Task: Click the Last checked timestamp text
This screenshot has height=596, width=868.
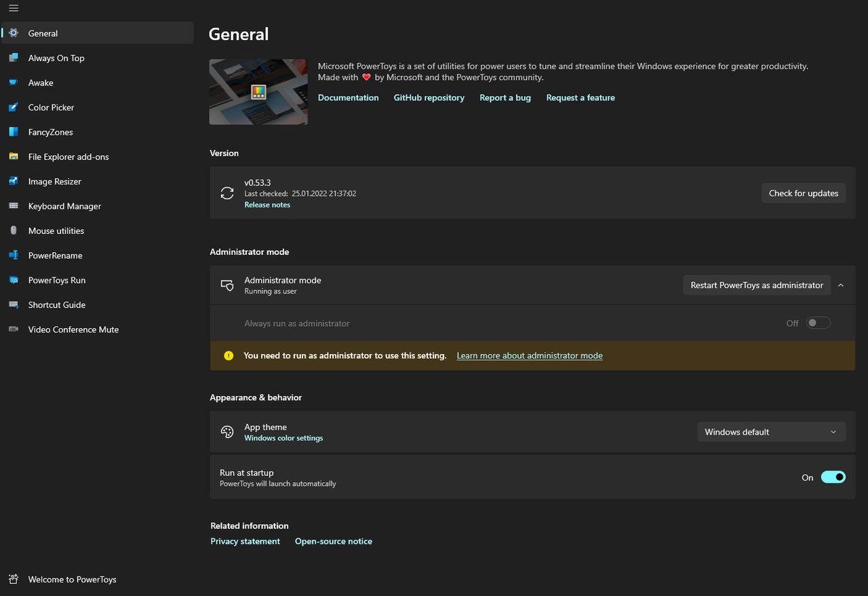Action: coord(300,193)
